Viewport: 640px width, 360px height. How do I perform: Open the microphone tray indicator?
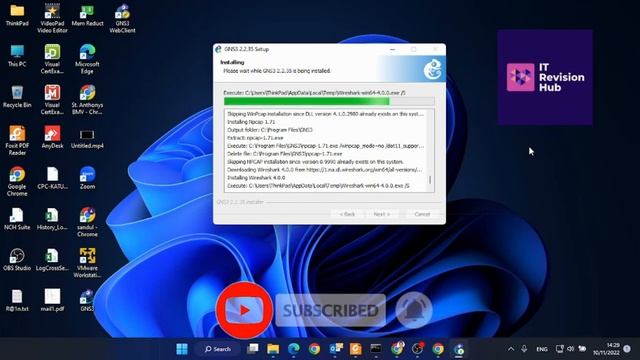(524, 349)
